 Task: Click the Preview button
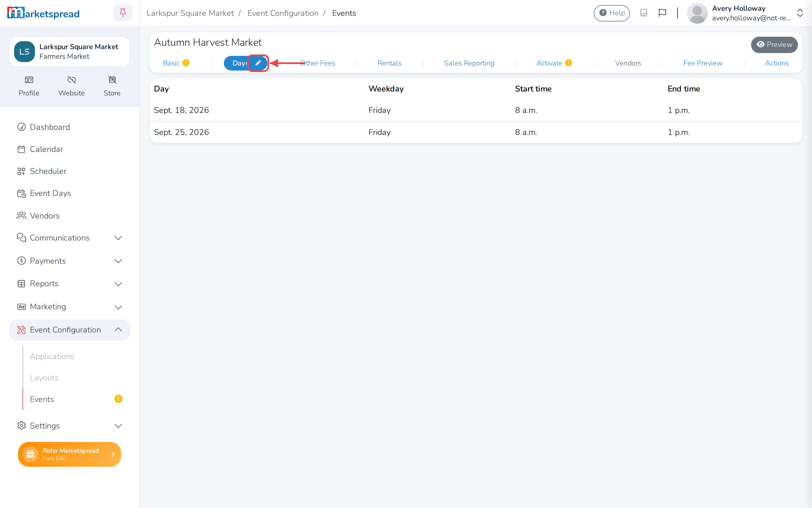click(774, 45)
